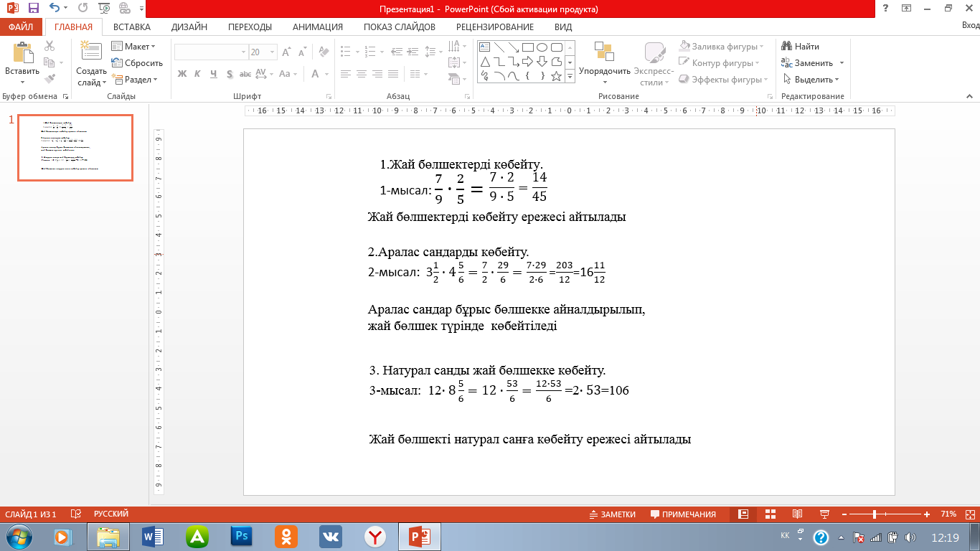Select the slide 1 thumbnail
The height and width of the screenshot is (551, 980).
[x=75, y=148]
